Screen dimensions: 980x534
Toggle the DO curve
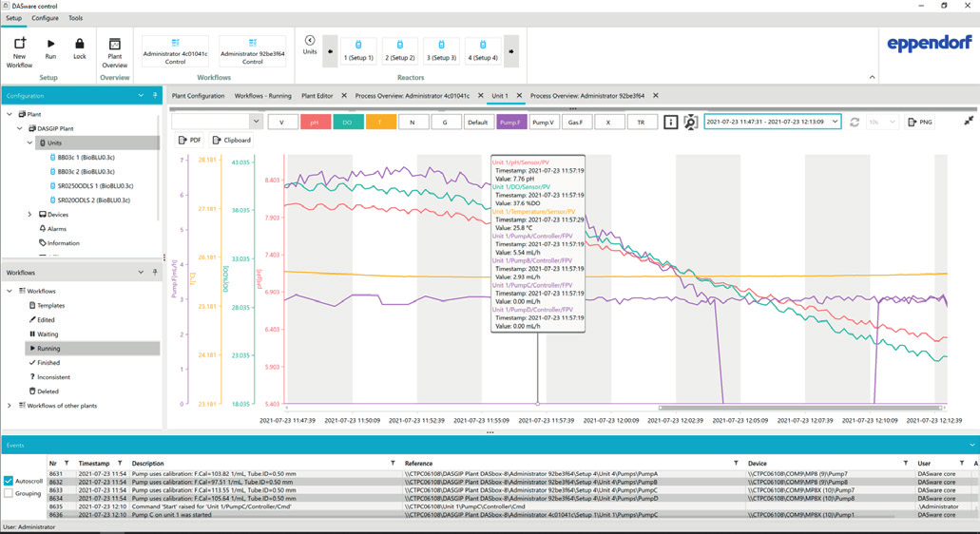348,122
